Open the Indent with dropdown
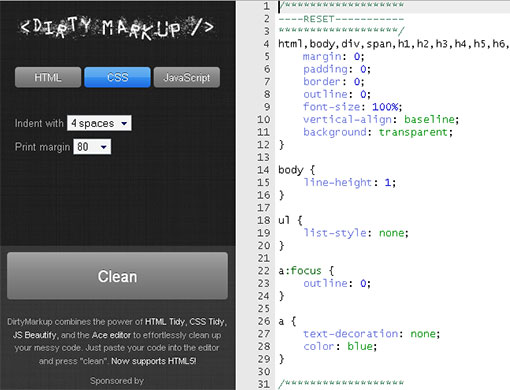Screen dimensions: 510x390 click(x=99, y=123)
